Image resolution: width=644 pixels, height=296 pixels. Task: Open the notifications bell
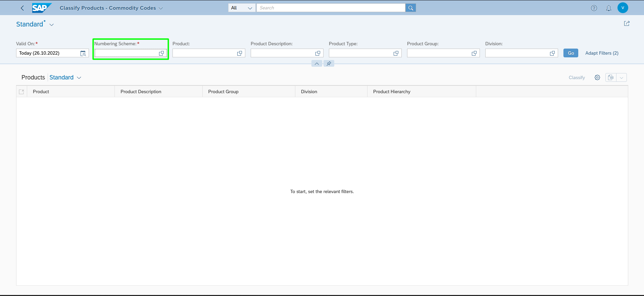609,8
